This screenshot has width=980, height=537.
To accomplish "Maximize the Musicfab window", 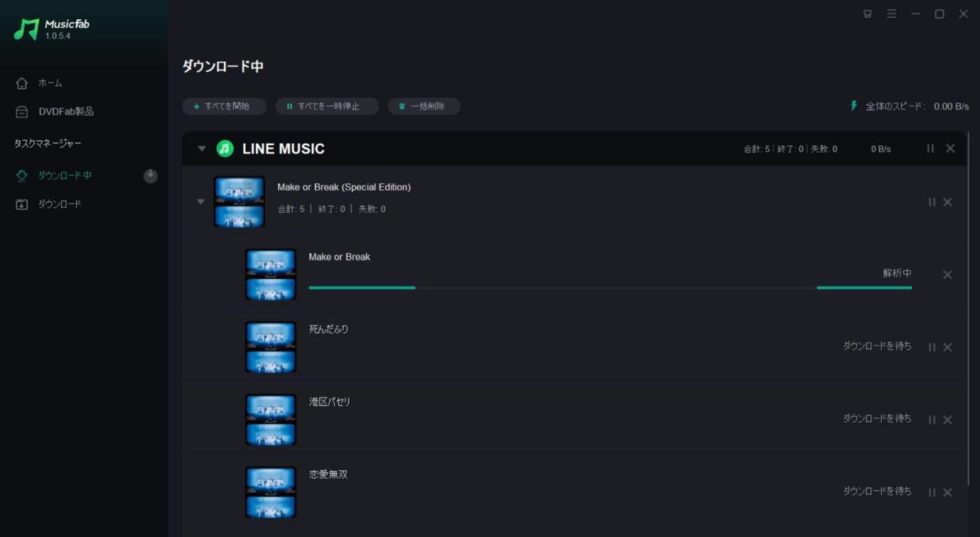I will [939, 14].
